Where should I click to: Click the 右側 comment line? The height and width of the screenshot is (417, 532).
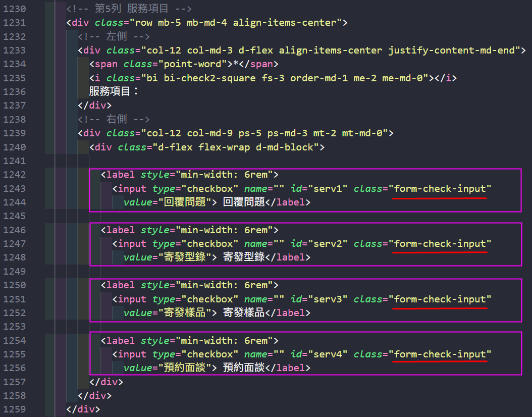click(114, 120)
